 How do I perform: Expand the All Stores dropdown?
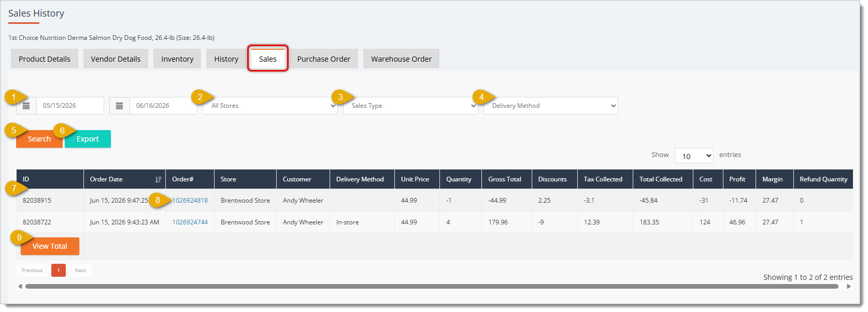coord(270,106)
